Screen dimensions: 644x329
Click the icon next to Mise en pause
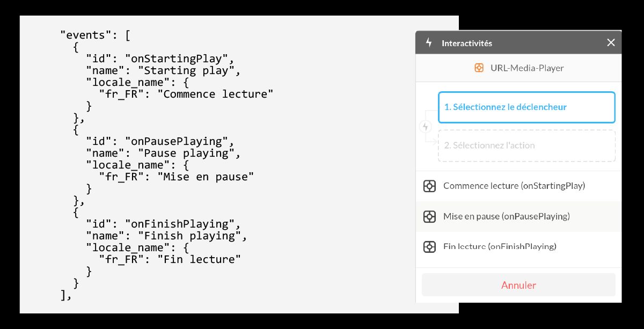click(x=429, y=217)
